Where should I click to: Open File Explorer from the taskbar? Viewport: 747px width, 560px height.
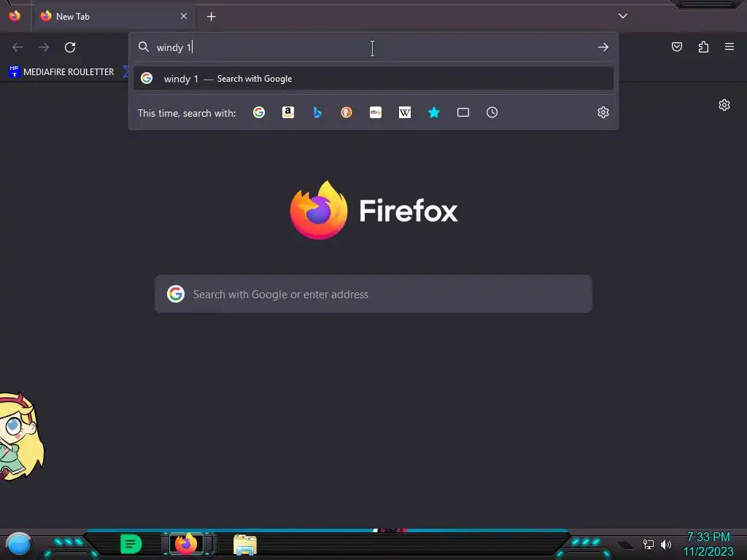click(x=245, y=545)
